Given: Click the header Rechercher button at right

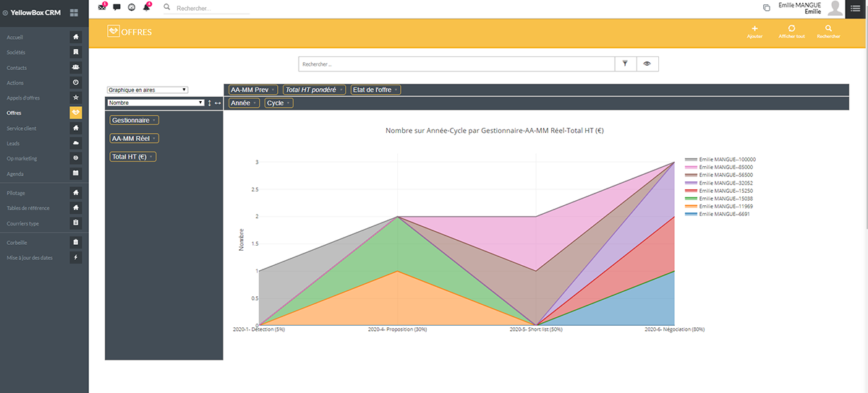Looking at the screenshot, I should pos(828,32).
